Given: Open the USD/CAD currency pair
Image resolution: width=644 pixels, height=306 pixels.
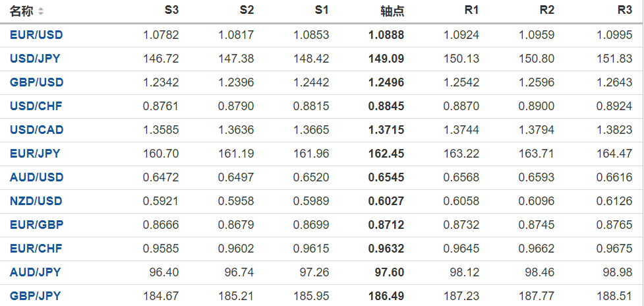Looking at the screenshot, I should point(36,130).
